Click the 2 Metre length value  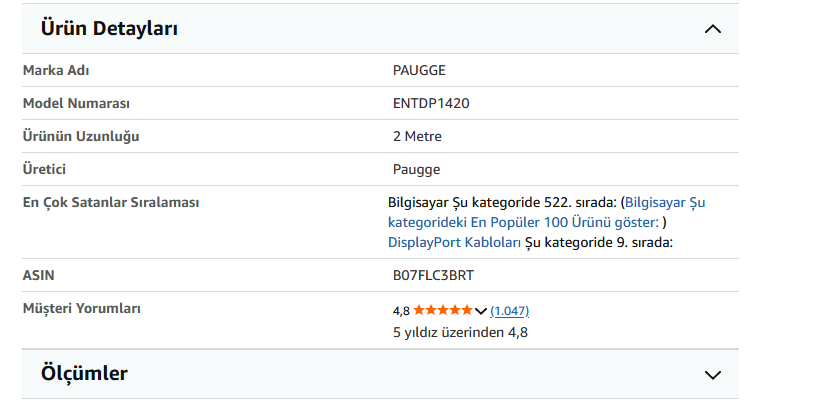[417, 137]
